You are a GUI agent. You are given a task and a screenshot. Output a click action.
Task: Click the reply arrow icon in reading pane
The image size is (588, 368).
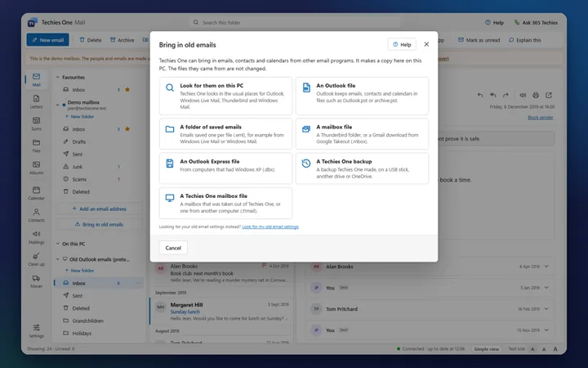pos(480,95)
